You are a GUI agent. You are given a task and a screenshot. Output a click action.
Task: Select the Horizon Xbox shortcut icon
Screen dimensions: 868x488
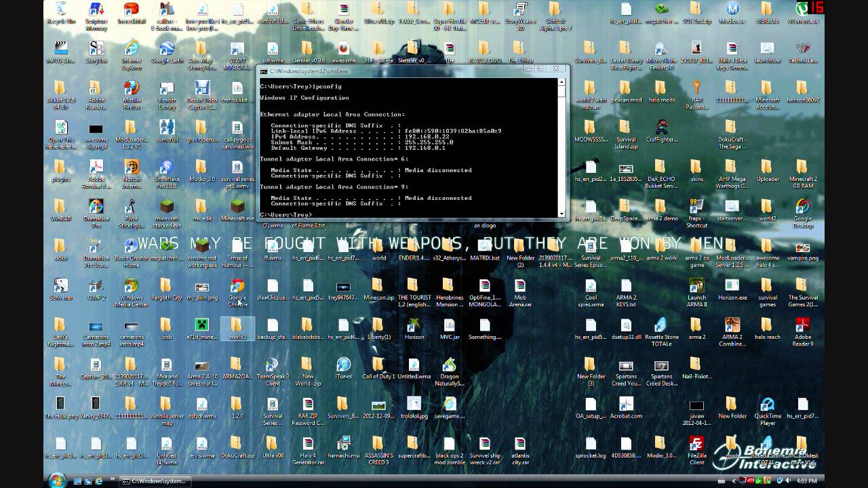point(414,329)
